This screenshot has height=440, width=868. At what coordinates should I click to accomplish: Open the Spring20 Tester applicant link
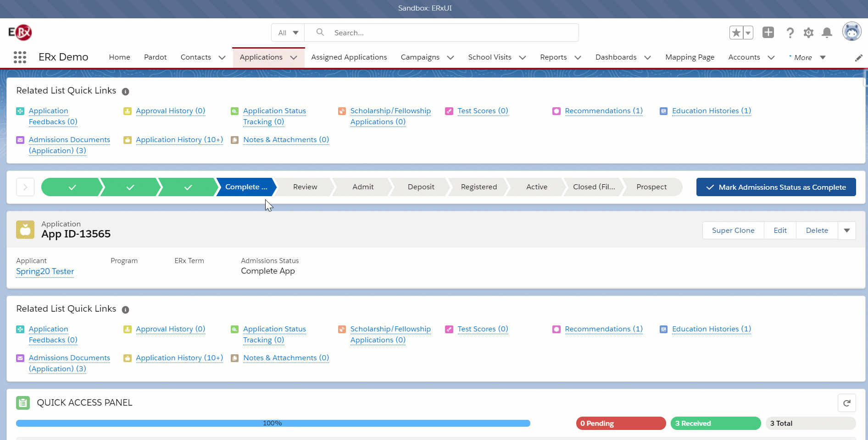[45, 271]
